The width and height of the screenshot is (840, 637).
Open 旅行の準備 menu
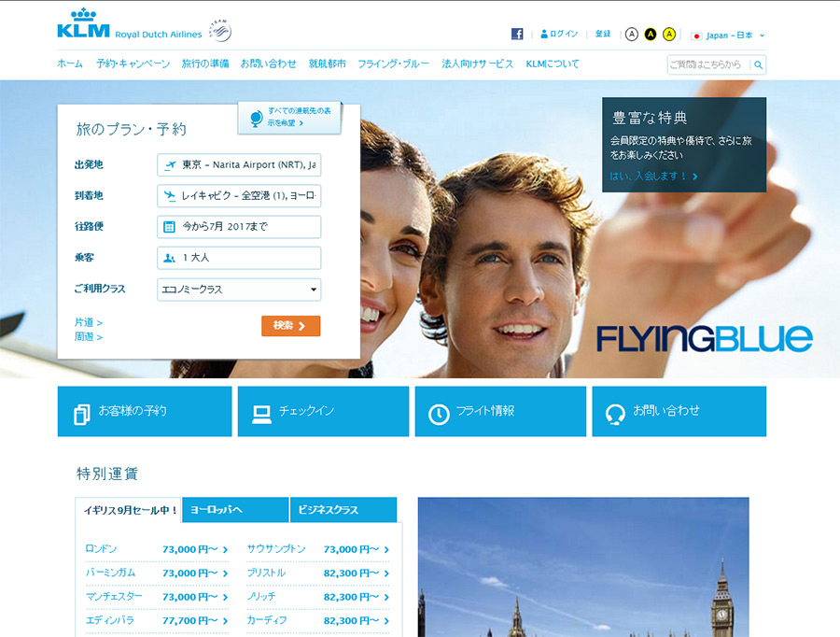(x=205, y=64)
